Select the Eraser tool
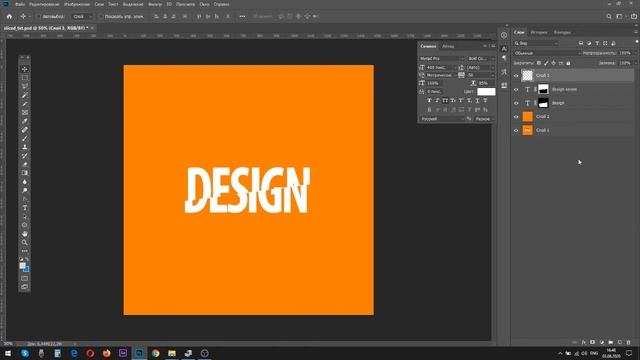Viewport: 640px width, 360px height. pyautogui.click(x=24, y=164)
